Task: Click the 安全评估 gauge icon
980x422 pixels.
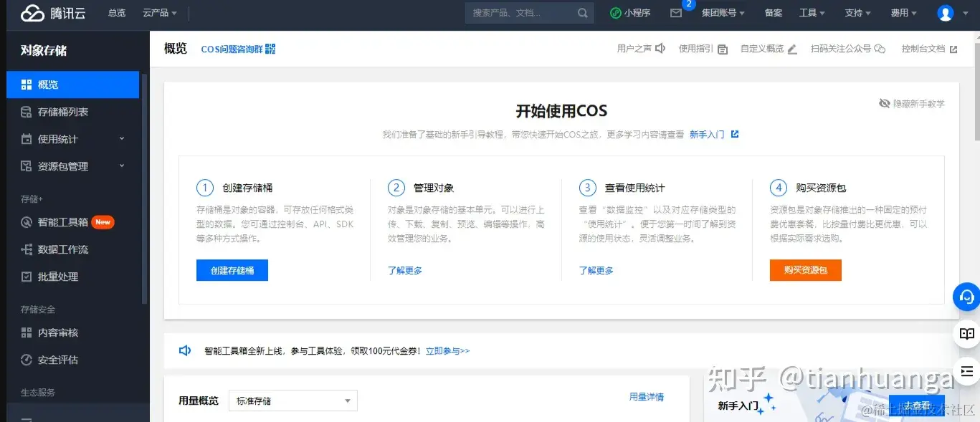Action: click(x=27, y=360)
